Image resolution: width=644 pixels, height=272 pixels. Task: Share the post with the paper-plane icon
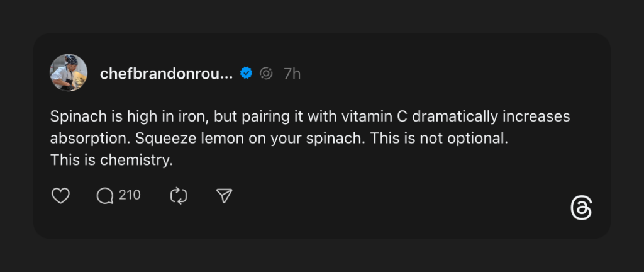[225, 196]
